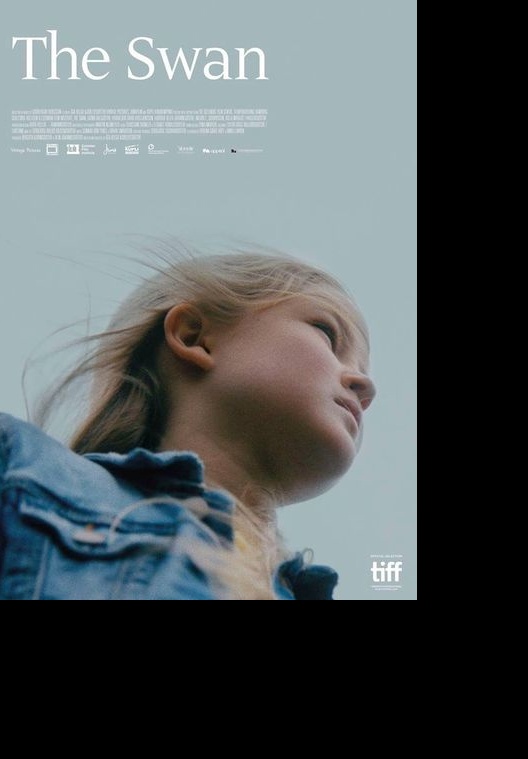The width and height of the screenshot is (528, 759).
Task: Click the black area right of poster
Action: coord(472,300)
